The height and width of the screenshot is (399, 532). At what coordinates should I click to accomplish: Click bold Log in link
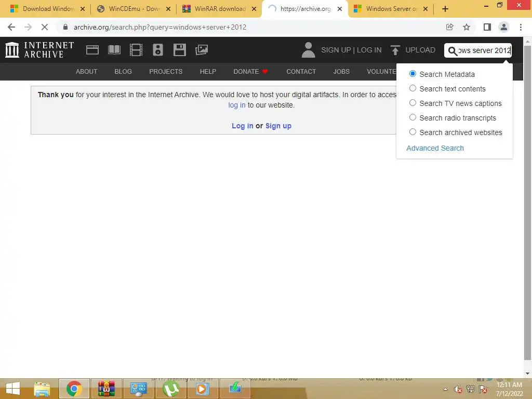pyautogui.click(x=242, y=126)
